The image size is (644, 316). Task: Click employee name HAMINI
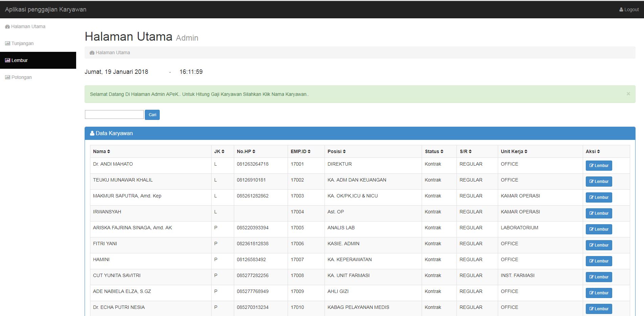click(101, 259)
